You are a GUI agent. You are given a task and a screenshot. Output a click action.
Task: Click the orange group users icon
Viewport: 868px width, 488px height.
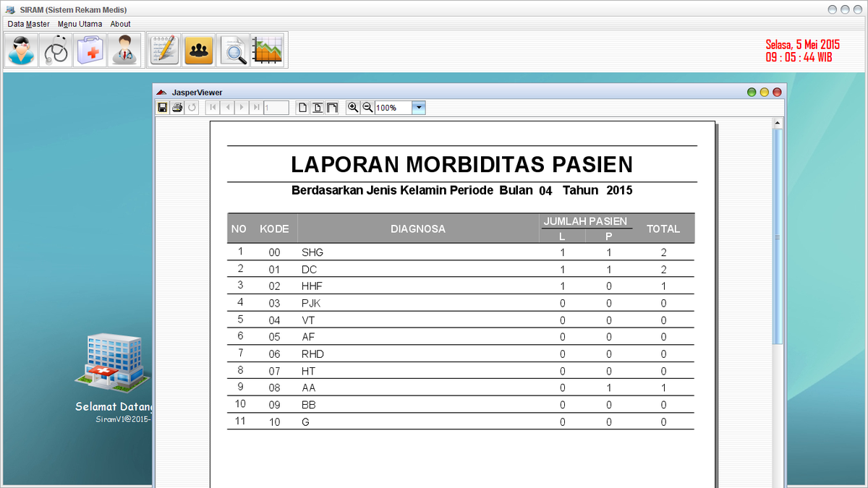click(199, 50)
